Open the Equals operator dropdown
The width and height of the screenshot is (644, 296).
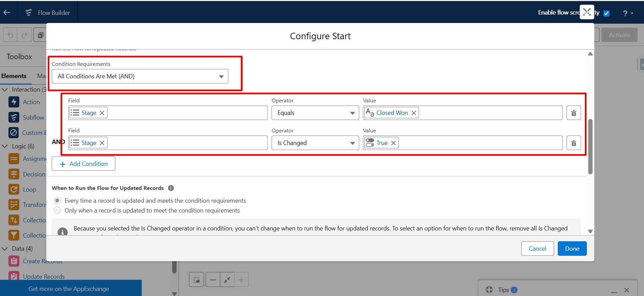[315, 113]
